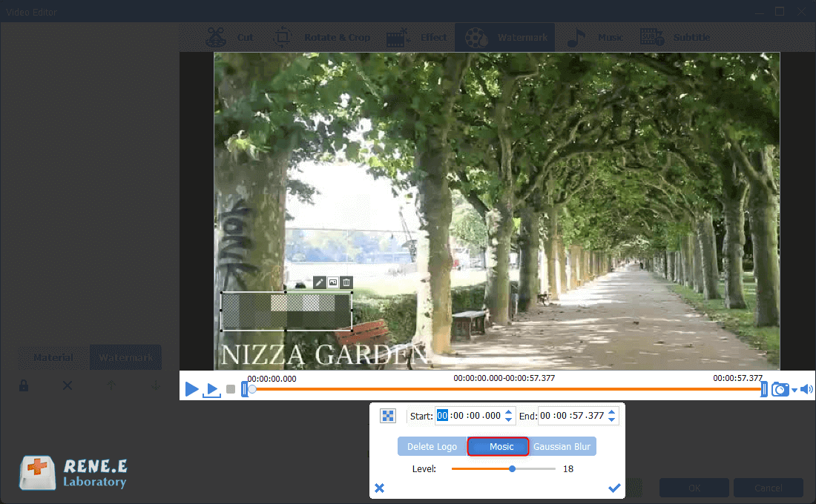Edit the mosaic region with the pencil icon

coord(319,282)
